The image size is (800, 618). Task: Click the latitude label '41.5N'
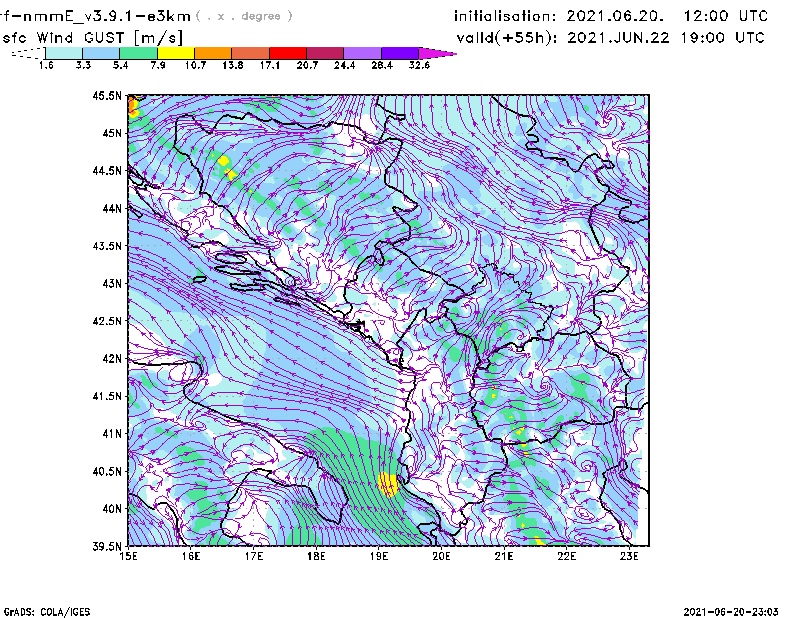click(x=107, y=396)
